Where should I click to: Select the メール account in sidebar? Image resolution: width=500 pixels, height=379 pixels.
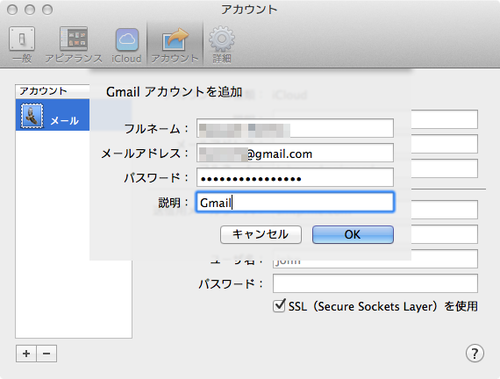tap(53, 115)
